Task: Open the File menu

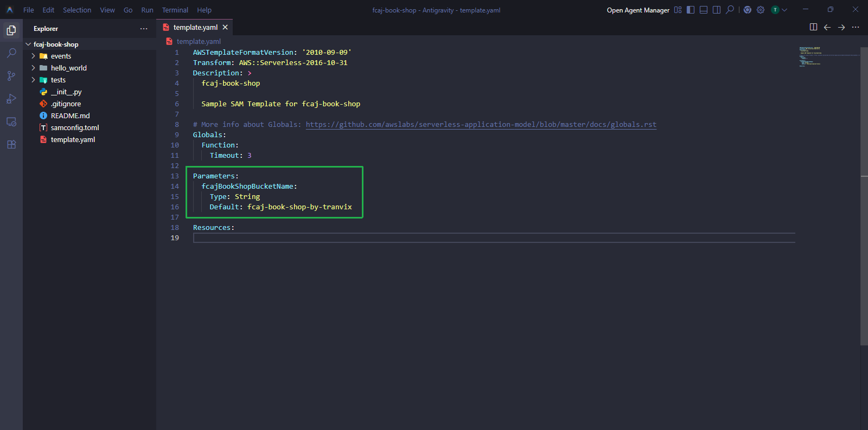Action: click(x=29, y=10)
